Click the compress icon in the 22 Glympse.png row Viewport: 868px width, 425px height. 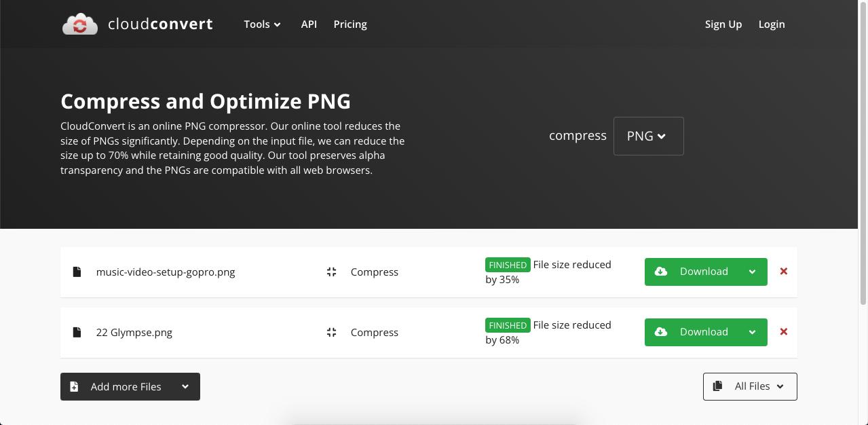tap(331, 332)
